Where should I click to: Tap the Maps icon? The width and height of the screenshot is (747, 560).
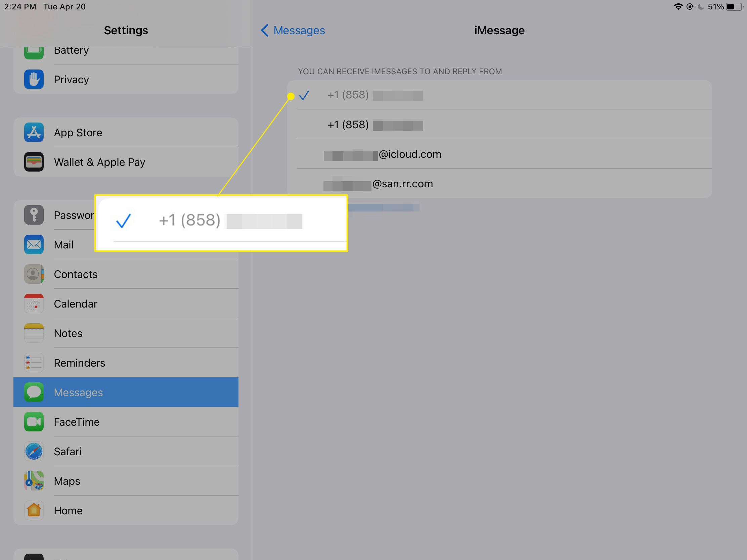click(x=34, y=481)
